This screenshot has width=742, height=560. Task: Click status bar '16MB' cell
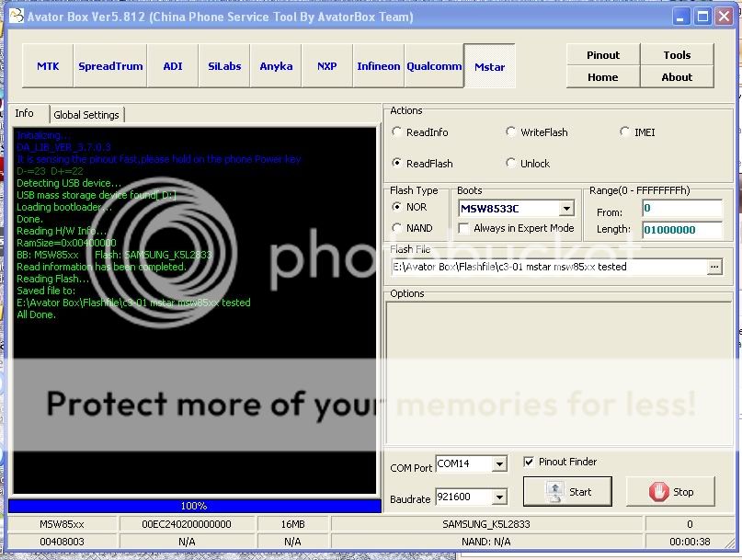[293, 524]
